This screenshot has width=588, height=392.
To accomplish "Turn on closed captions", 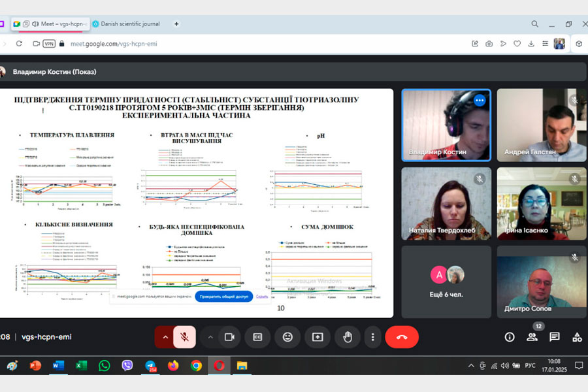I will (x=257, y=337).
